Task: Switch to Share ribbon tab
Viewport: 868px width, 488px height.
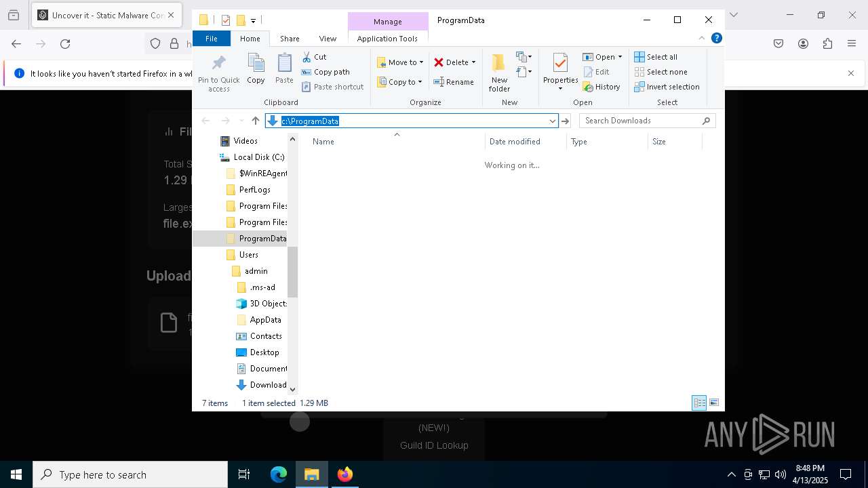Action: pos(290,39)
